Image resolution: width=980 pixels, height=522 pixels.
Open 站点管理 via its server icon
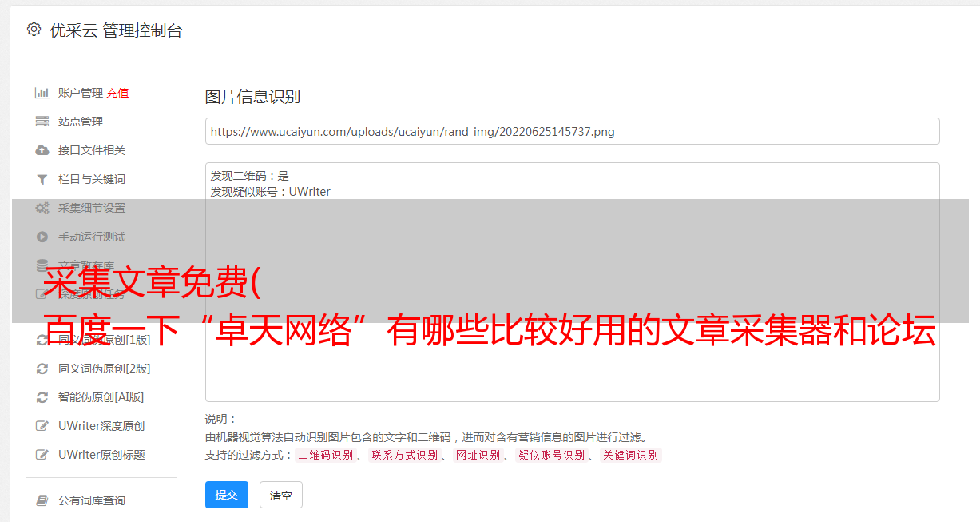click(x=42, y=122)
